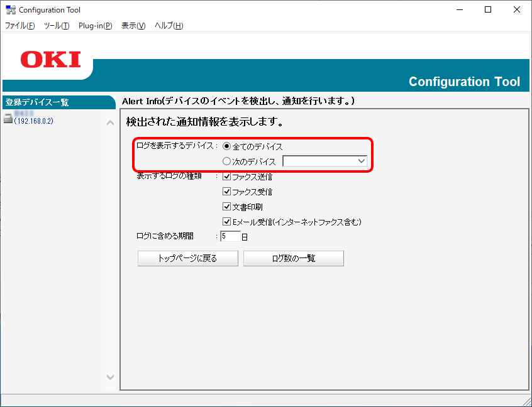Click the OKI logo

point(50,60)
